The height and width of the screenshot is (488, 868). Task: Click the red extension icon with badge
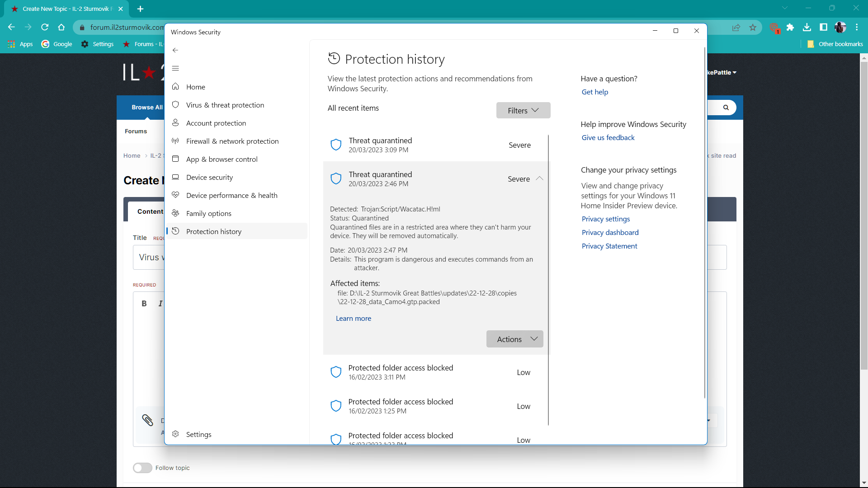pyautogui.click(x=774, y=28)
